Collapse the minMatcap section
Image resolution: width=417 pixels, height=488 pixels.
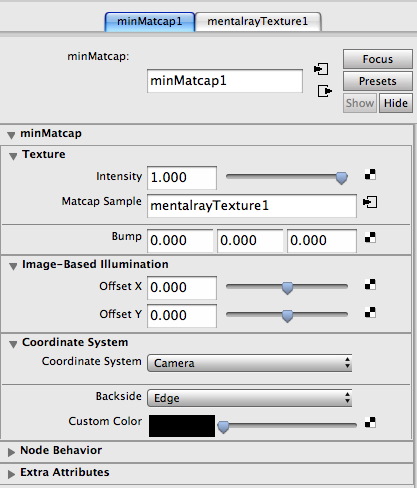[11, 135]
